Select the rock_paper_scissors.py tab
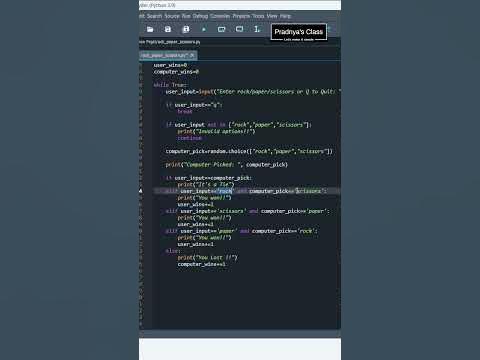This screenshot has width=480, height=360. pyautogui.click(x=168, y=55)
